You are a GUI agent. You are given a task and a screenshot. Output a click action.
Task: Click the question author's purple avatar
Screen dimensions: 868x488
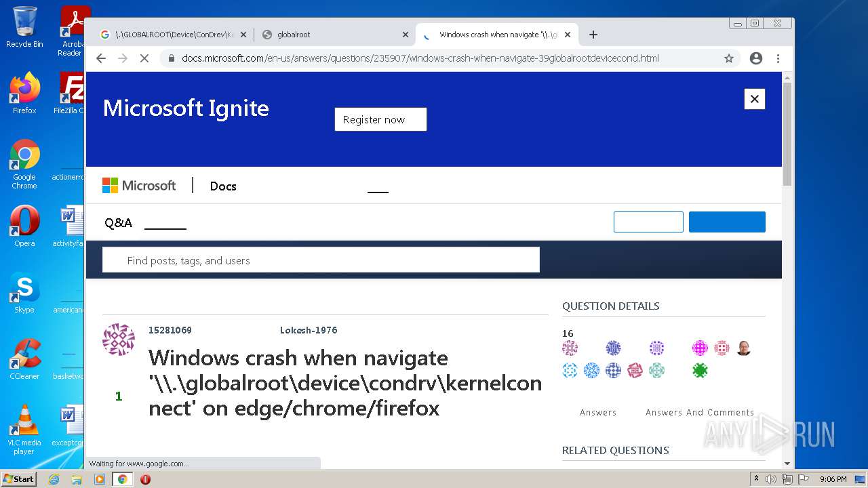pos(119,340)
